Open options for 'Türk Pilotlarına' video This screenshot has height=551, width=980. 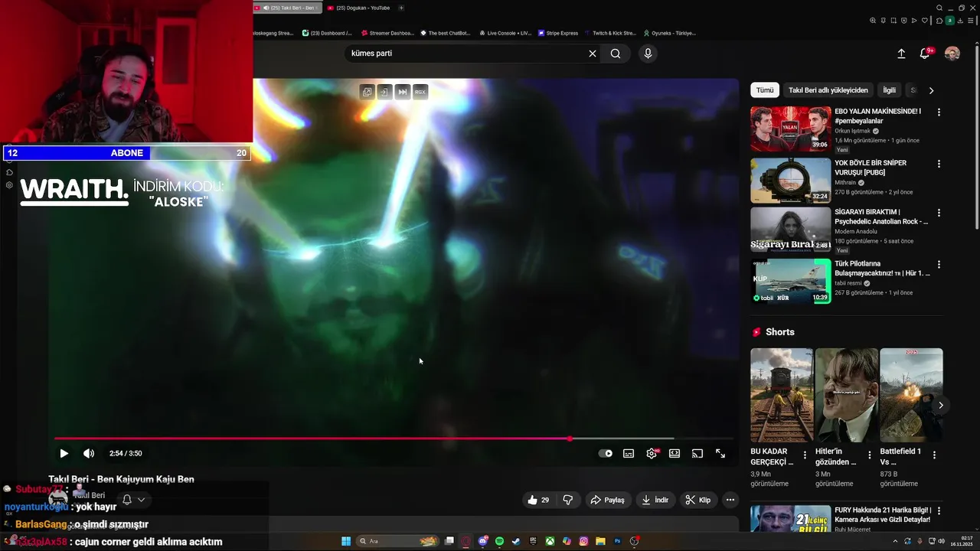[x=939, y=265]
